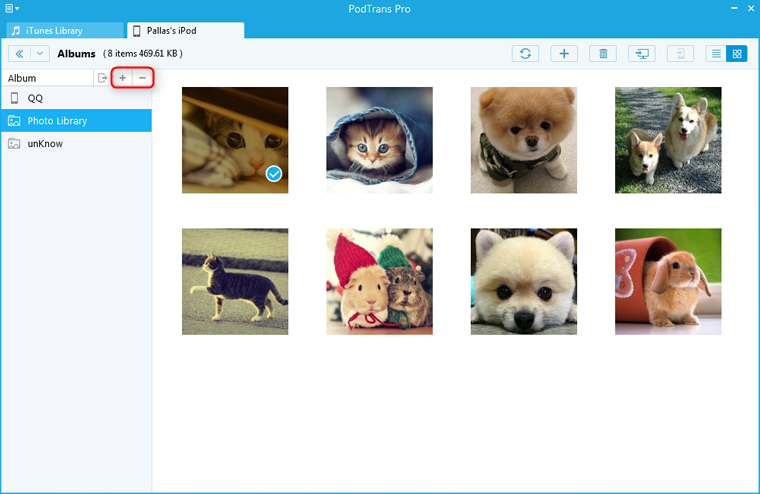Select the Pallas's iPod tab

tap(185, 31)
